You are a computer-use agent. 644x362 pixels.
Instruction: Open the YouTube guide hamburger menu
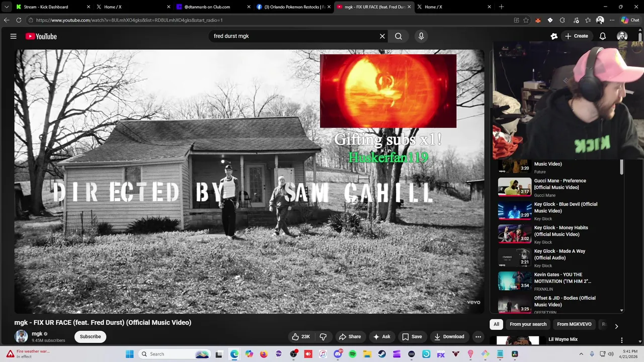pos(14,36)
